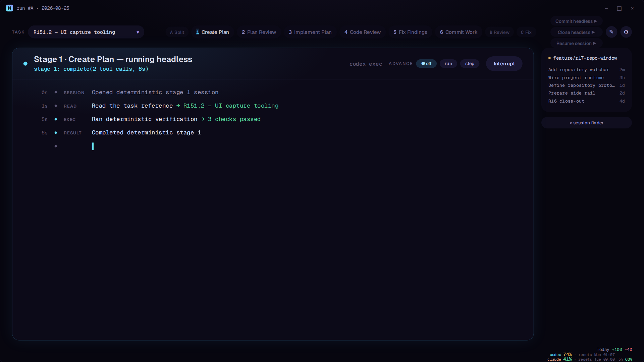Click the 3 checks passed result text
Image resolution: width=644 pixels, height=362 pixels.
tap(234, 119)
